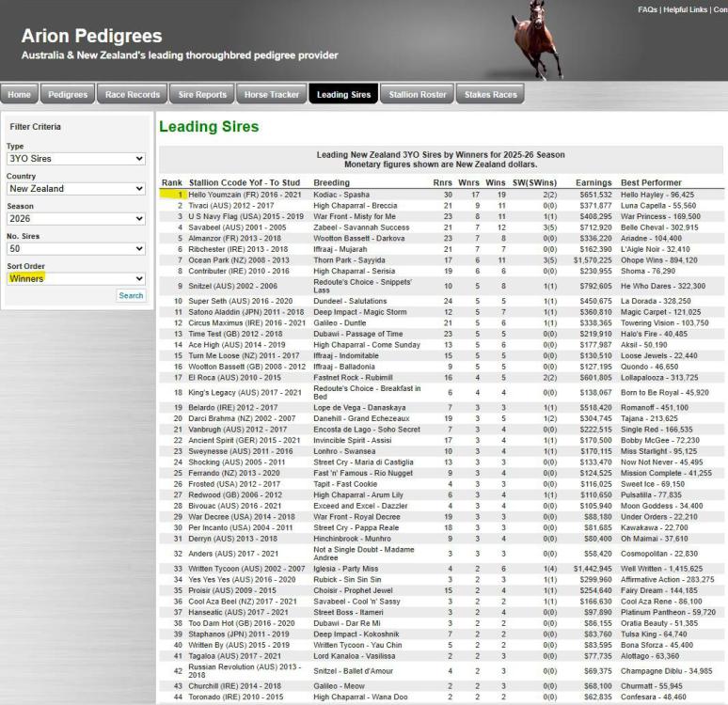Click breeding Snitzel - Ballet d'Amour
728x705 pixels.
pos(354,671)
